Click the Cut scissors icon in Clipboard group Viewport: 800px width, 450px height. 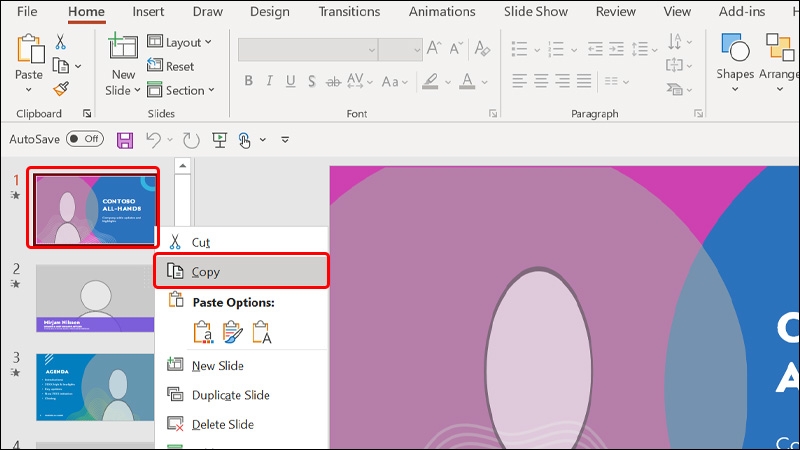(x=60, y=42)
